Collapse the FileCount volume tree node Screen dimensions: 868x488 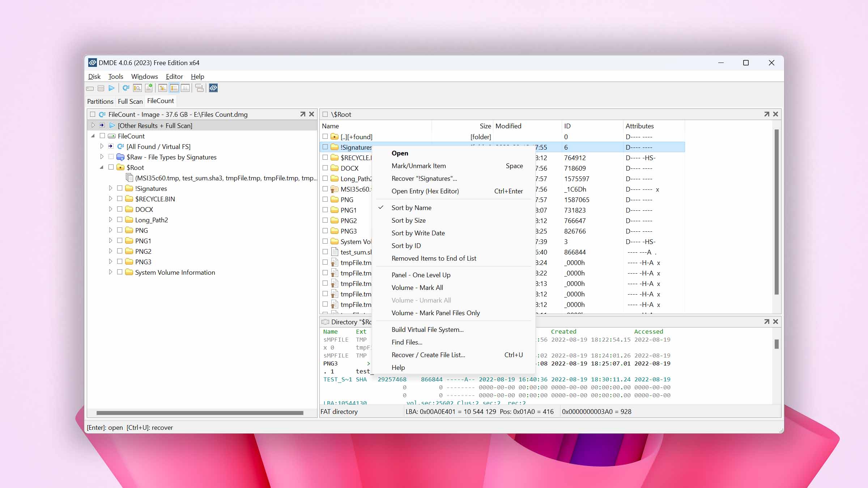[x=93, y=136]
